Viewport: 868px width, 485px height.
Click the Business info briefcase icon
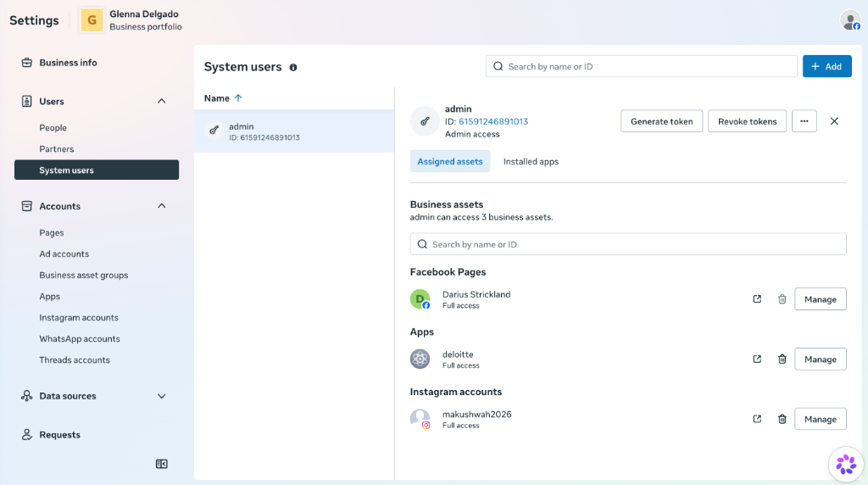(26, 63)
